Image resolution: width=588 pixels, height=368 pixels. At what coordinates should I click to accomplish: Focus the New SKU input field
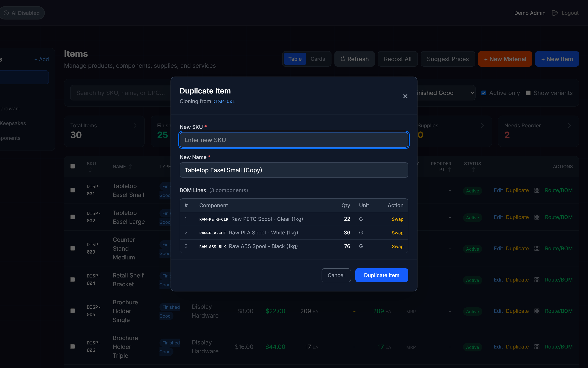click(x=294, y=140)
